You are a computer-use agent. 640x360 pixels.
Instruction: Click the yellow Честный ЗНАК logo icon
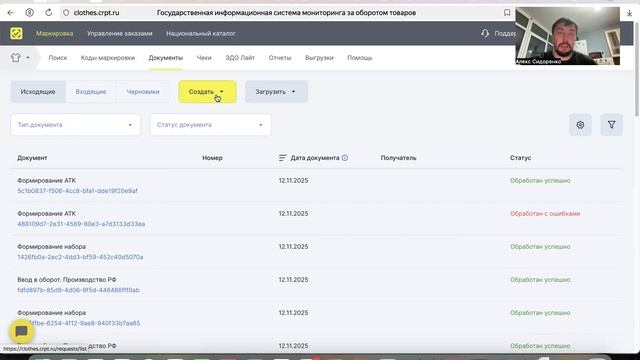click(16, 33)
